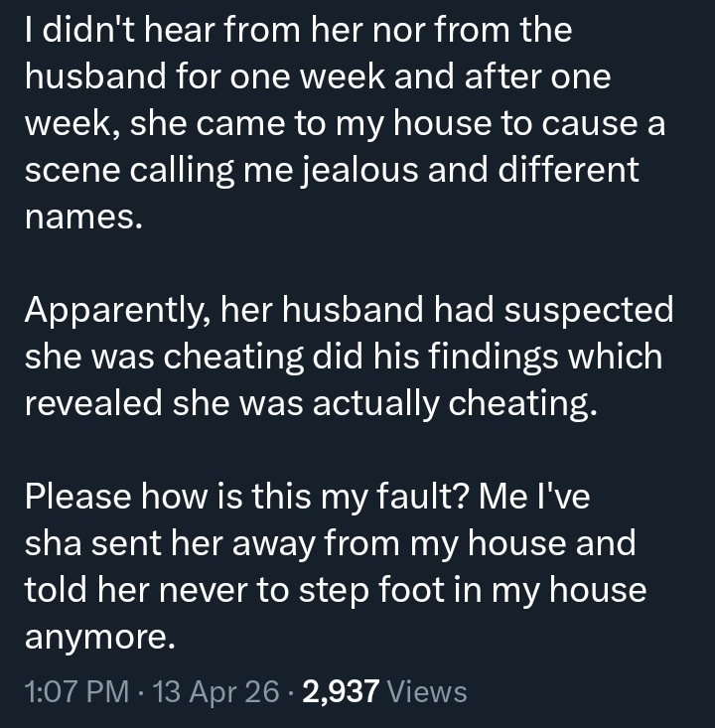Tap the paragraph starting "Please how is"

point(338,568)
